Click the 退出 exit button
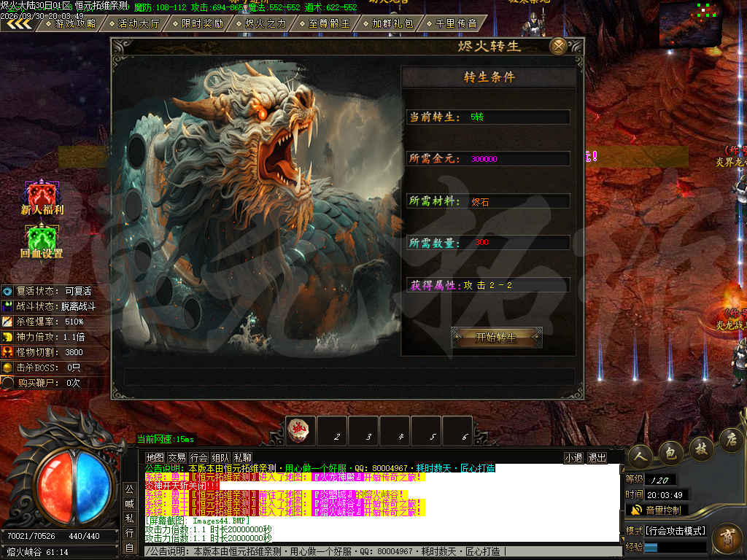This screenshot has width=747, height=560. coord(597,458)
